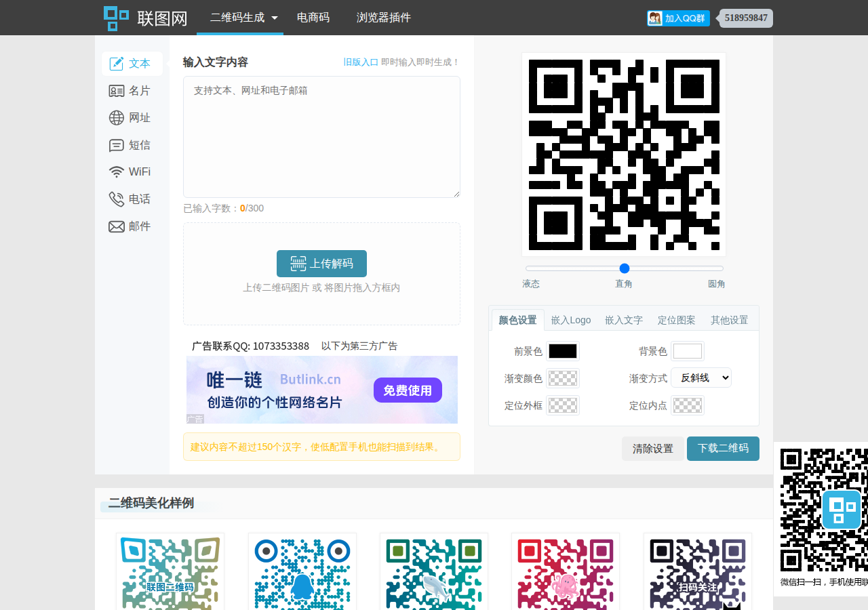Click the blue logo on floating WeChat QR
The height and width of the screenshot is (610, 868).
coord(842,510)
